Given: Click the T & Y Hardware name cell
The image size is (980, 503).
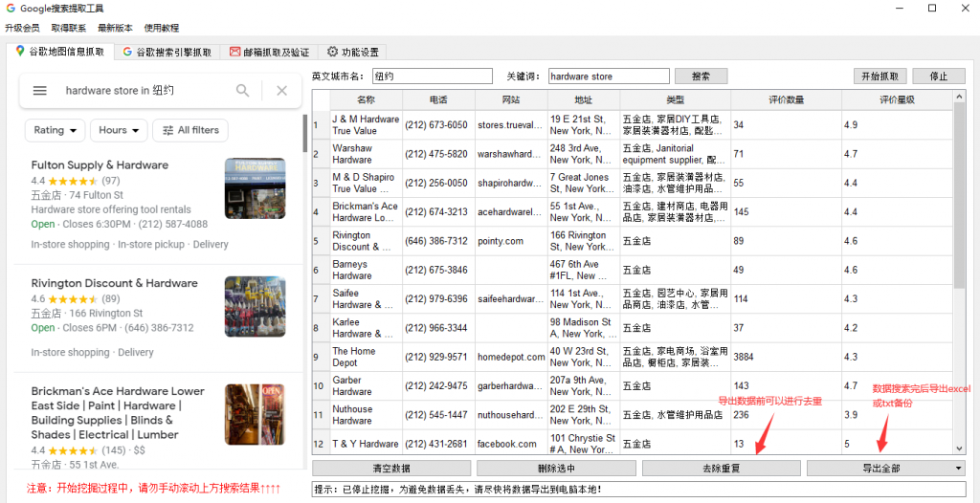Looking at the screenshot, I should point(367,444).
